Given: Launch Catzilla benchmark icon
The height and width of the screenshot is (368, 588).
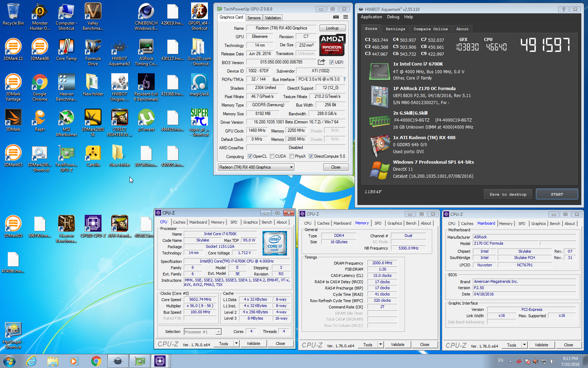Looking at the screenshot, I should (93, 156).
